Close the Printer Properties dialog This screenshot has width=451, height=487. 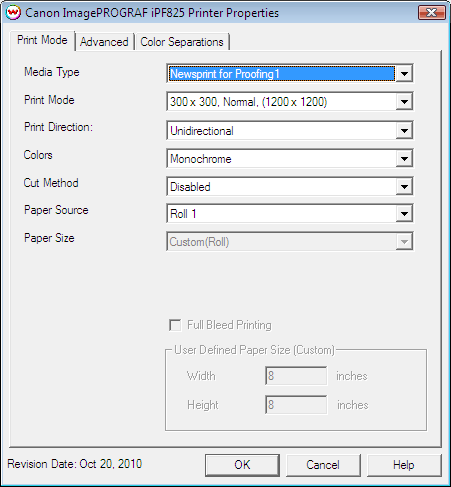[431, 13]
